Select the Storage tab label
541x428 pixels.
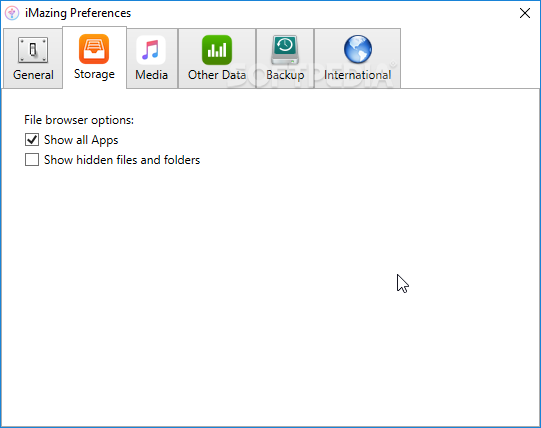(x=94, y=74)
